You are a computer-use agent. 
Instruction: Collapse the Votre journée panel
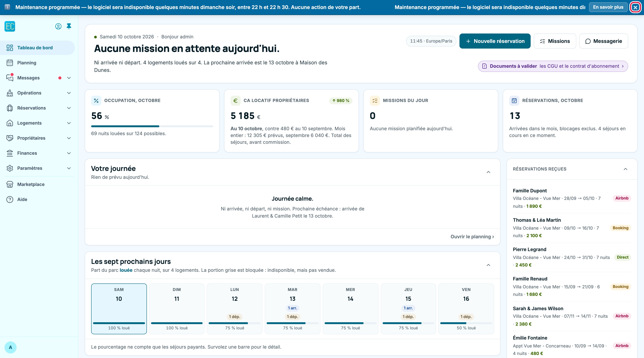pyautogui.click(x=488, y=172)
